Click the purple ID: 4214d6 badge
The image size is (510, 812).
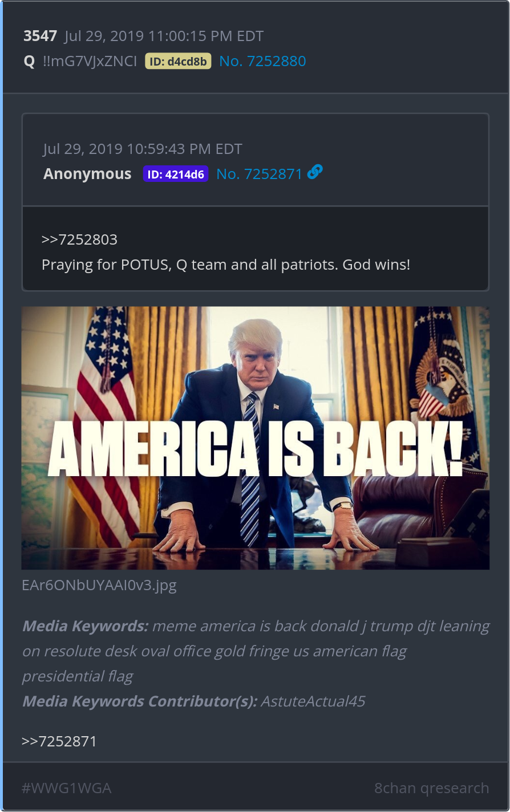pyautogui.click(x=176, y=174)
